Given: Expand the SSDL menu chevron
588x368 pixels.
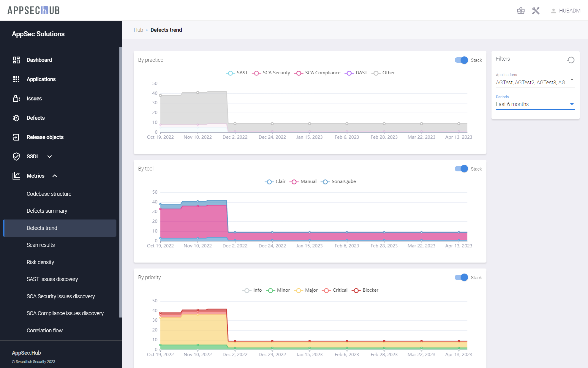Looking at the screenshot, I should [50, 157].
